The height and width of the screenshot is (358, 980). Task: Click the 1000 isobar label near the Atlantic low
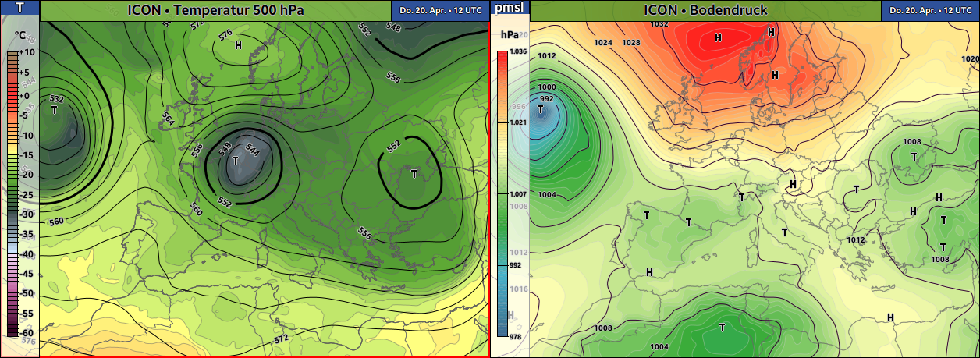tap(547, 87)
